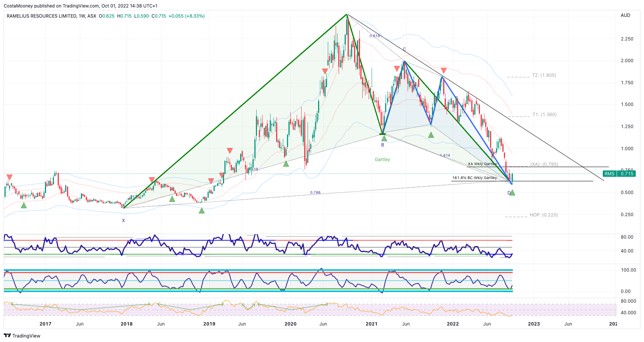
Task: Click the TradingView logo at the bottom
Action: pyautogui.click(x=22, y=336)
